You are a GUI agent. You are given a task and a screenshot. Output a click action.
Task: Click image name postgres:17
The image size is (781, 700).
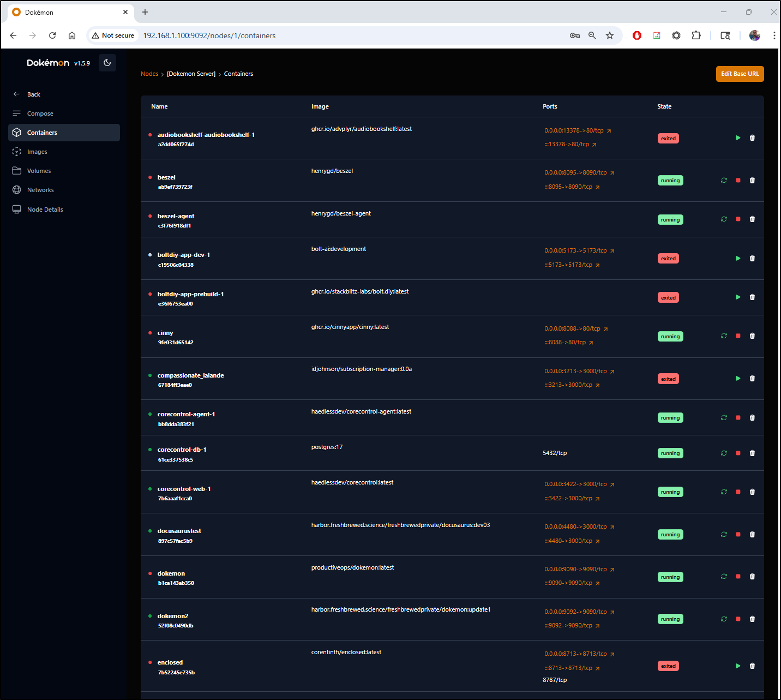[327, 447]
